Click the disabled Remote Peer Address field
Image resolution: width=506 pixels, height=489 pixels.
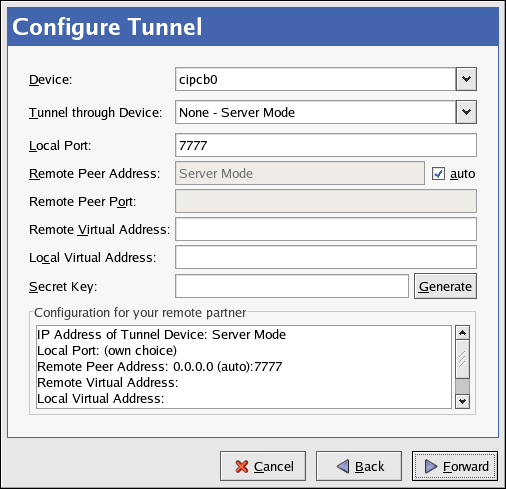tap(300, 173)
